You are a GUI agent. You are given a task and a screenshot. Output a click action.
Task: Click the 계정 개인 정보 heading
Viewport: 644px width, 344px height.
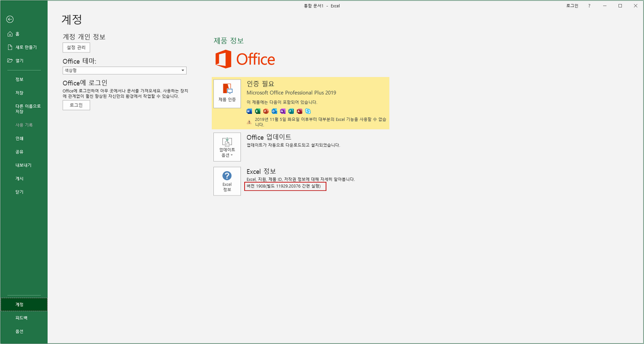[84, 37]
